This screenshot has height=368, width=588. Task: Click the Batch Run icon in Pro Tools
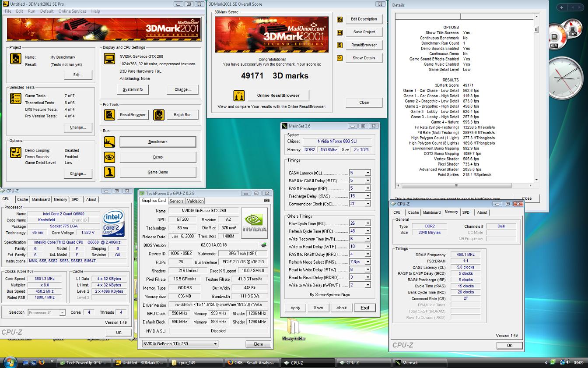pos(159,115)
